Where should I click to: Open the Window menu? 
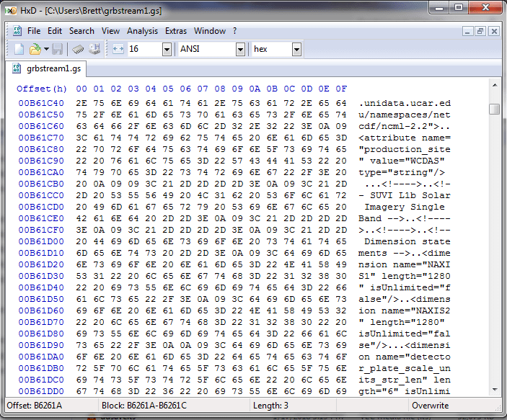pos(210,31)
